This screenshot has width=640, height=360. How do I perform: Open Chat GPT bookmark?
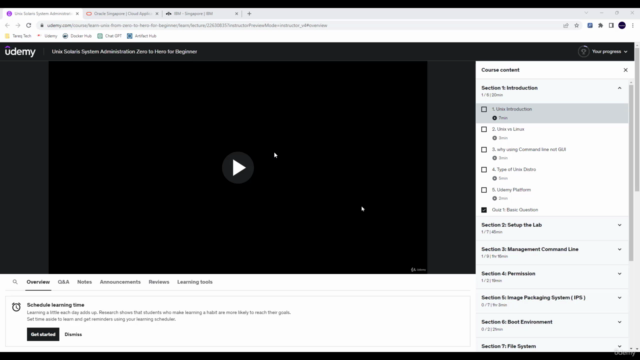coord(109,36)
